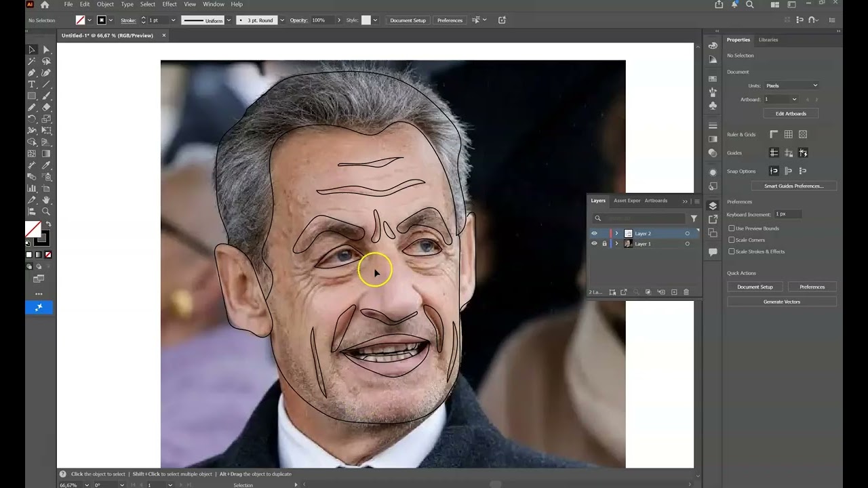868x488 pixels.
Task: Open the Effect menu
Action: click(x=170, y=4)
